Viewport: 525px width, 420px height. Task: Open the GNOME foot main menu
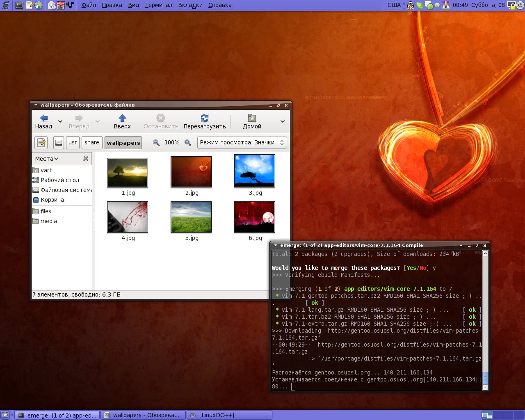pos(6,5)
